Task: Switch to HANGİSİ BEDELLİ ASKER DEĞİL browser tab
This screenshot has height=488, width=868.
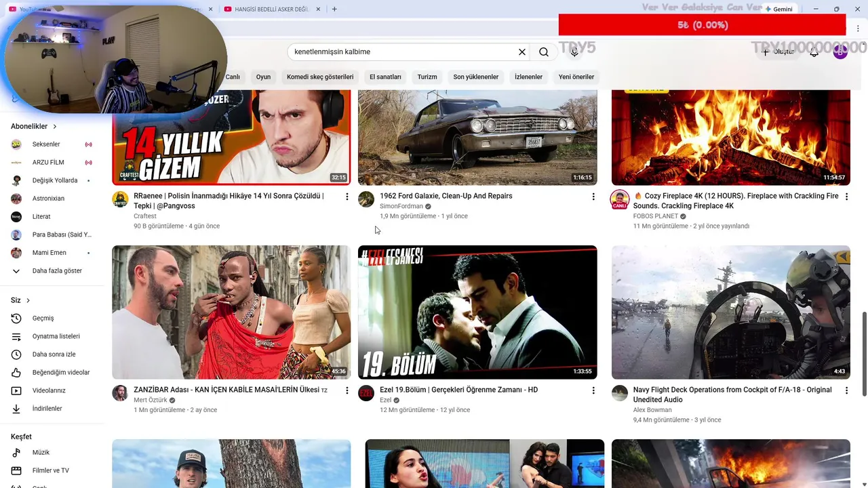Action: (x=271, y=9)
